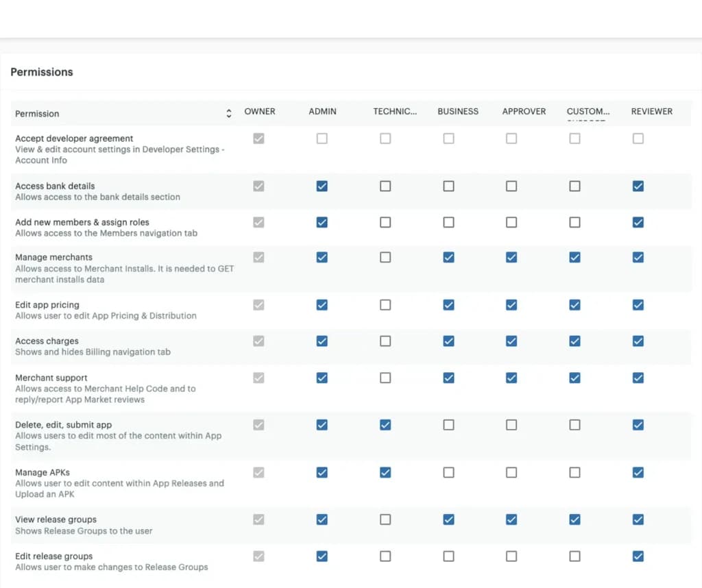Click the OWNER column header

(260, 112)
